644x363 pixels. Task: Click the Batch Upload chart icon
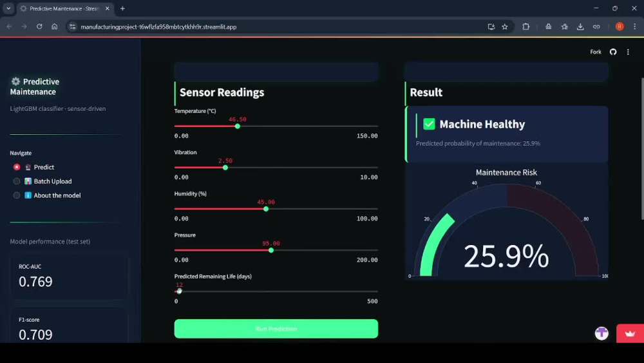28,181
